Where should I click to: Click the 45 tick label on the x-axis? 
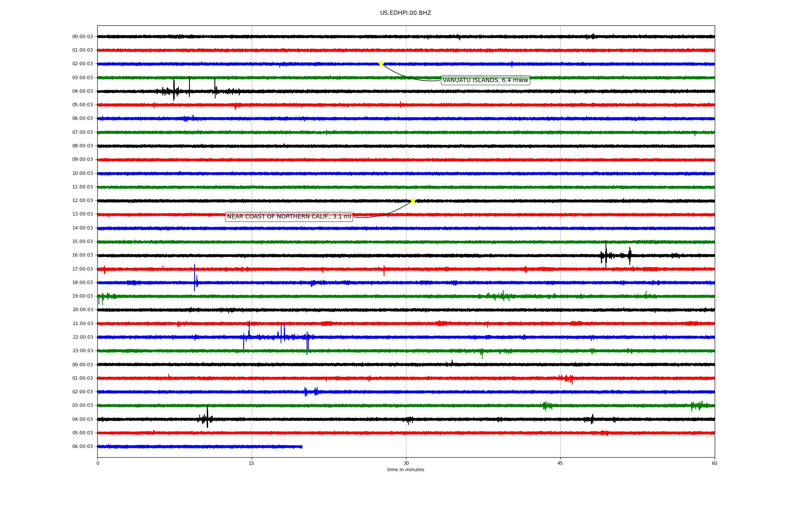coord(560,463)
